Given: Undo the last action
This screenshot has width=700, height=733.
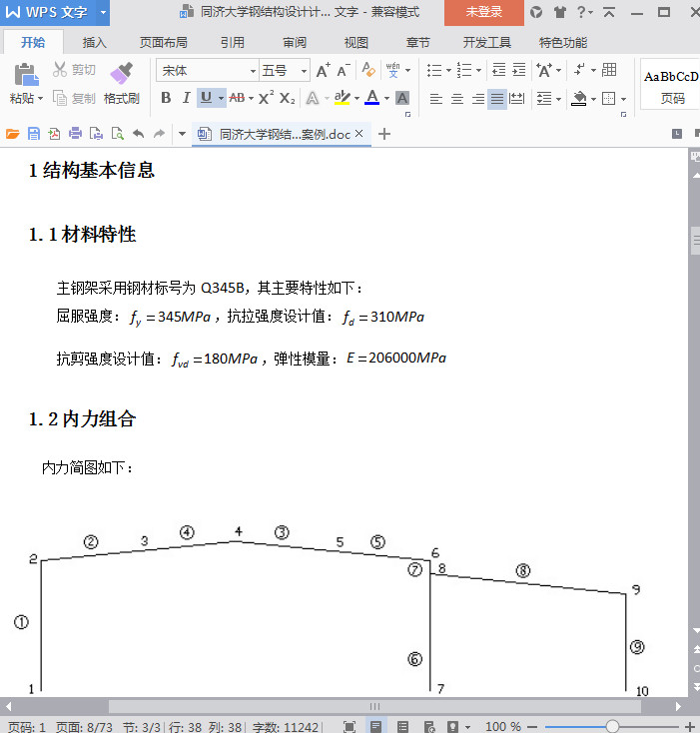Looking at the screenshot, I should 139,134.
